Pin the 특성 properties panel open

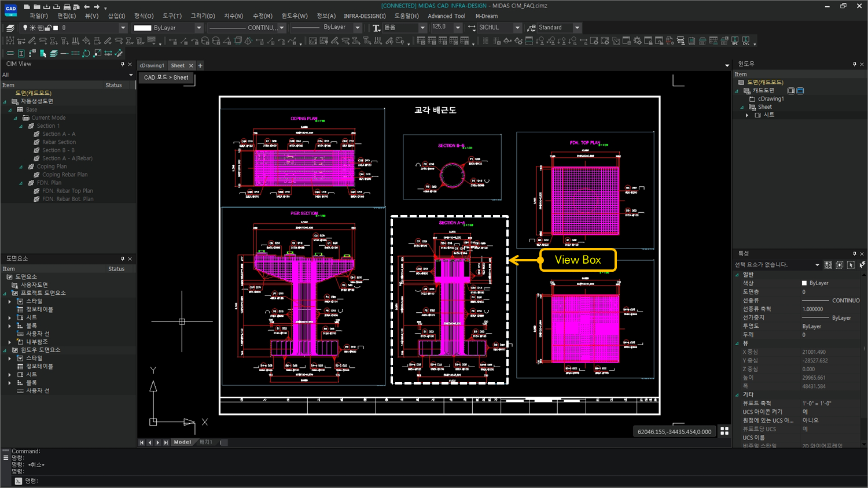(x=854, y=253)
